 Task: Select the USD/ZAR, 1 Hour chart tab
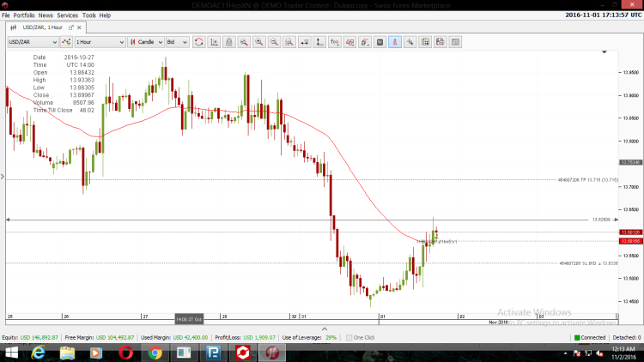coord(42,27)
